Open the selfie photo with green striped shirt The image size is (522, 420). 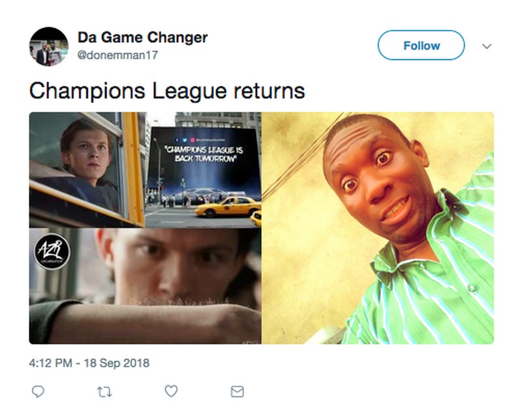pos(378,228)
